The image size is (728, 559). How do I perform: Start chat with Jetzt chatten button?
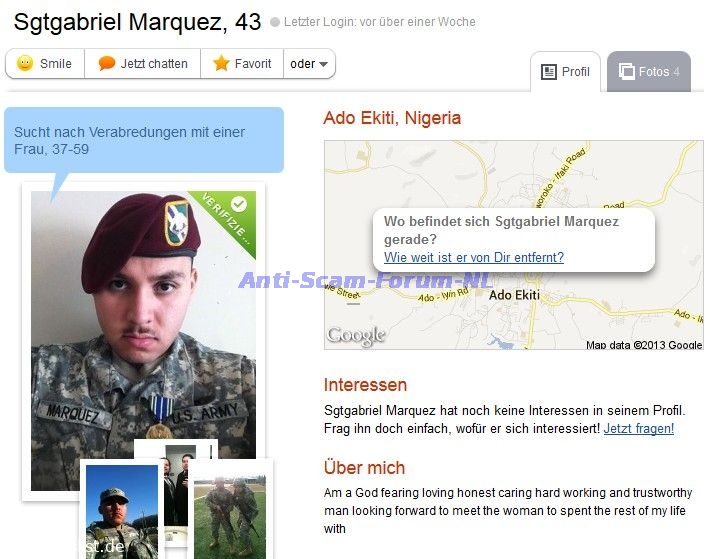point(143,64)
